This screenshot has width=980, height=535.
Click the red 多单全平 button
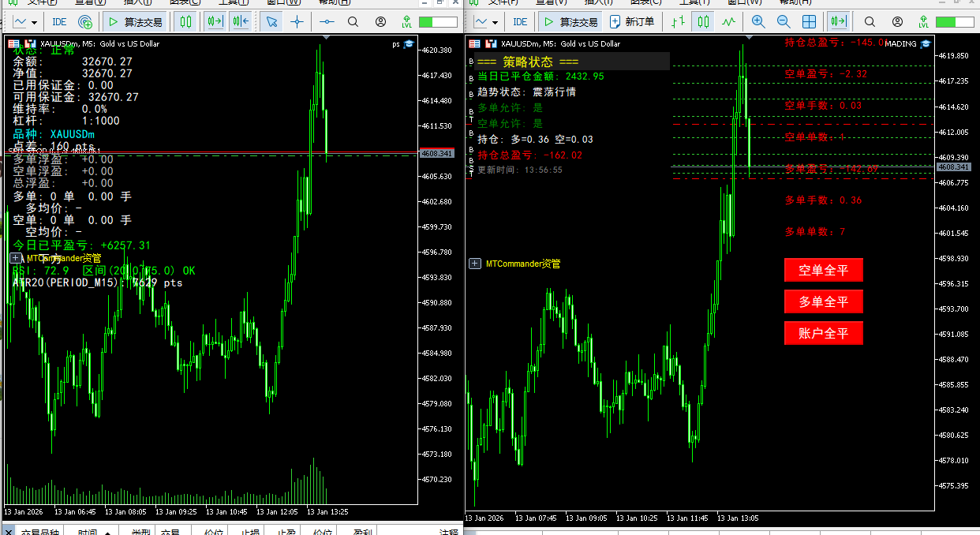(x=823, y=301)
